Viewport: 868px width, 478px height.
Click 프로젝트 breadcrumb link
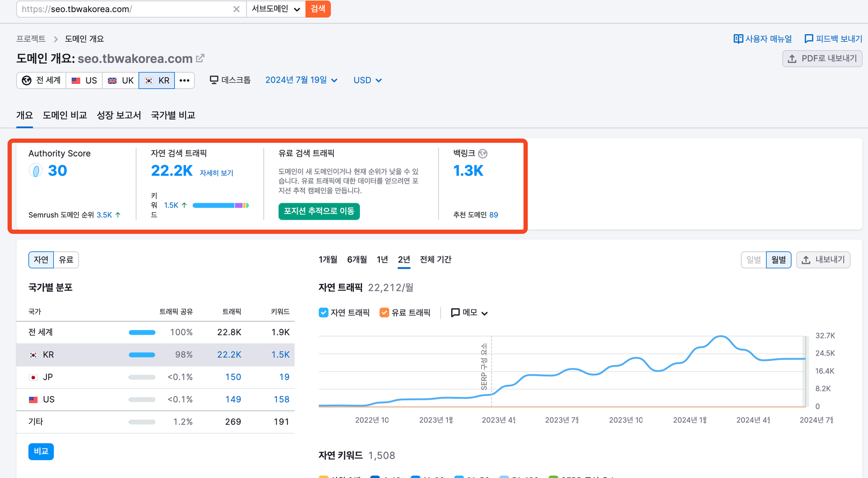click(31, 39)
